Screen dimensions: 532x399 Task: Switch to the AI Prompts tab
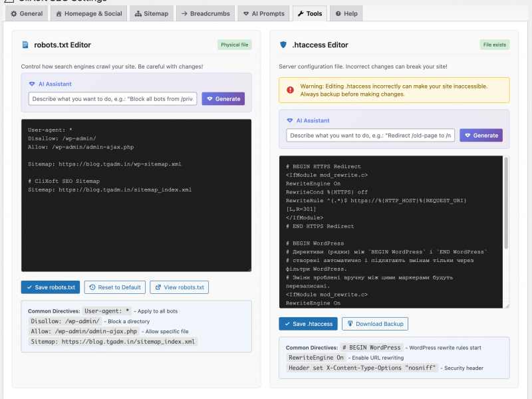tap(264, 13)
